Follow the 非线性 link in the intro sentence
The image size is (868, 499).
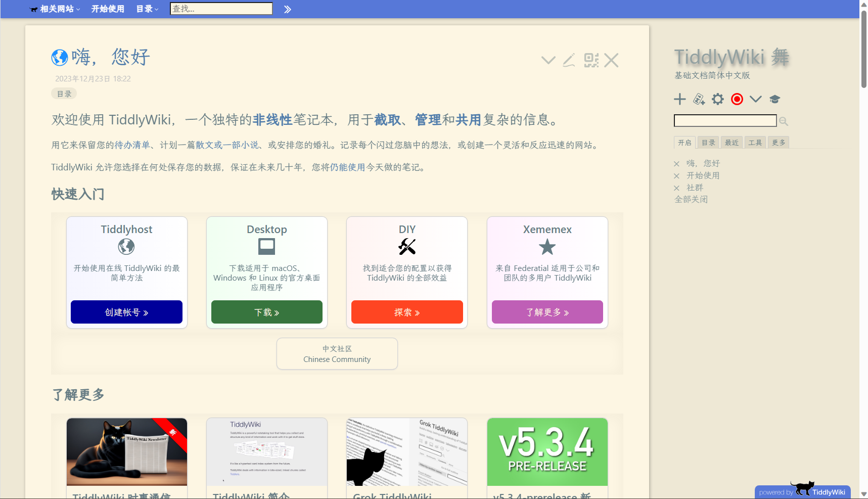click(272, 120)
